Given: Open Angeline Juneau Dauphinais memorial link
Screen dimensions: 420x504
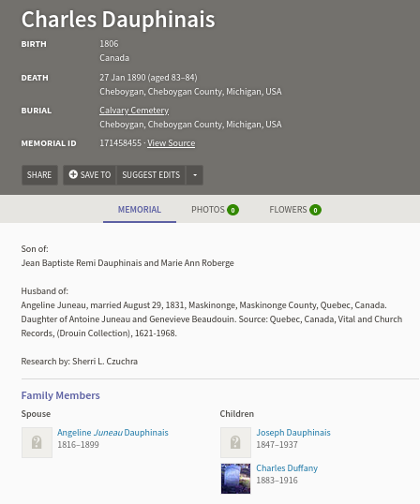Looking at the screenshot, I should point(112,432).
